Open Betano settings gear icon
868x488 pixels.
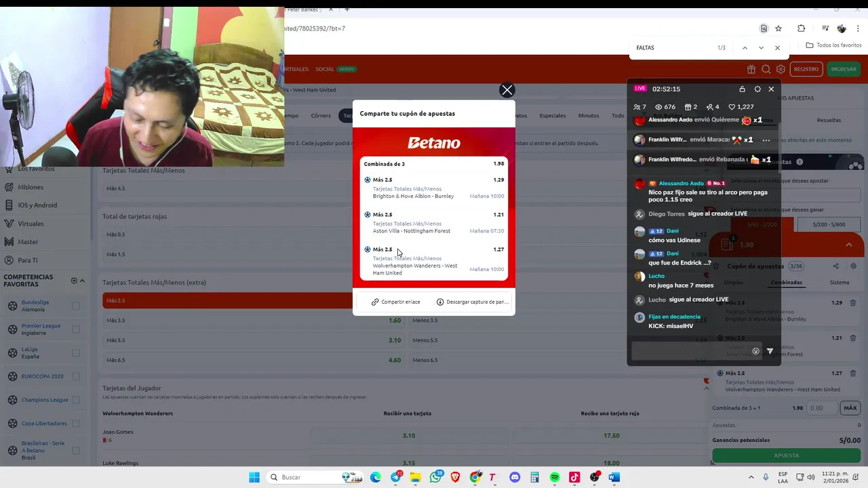pyautogui.click(x=781, y=69)
